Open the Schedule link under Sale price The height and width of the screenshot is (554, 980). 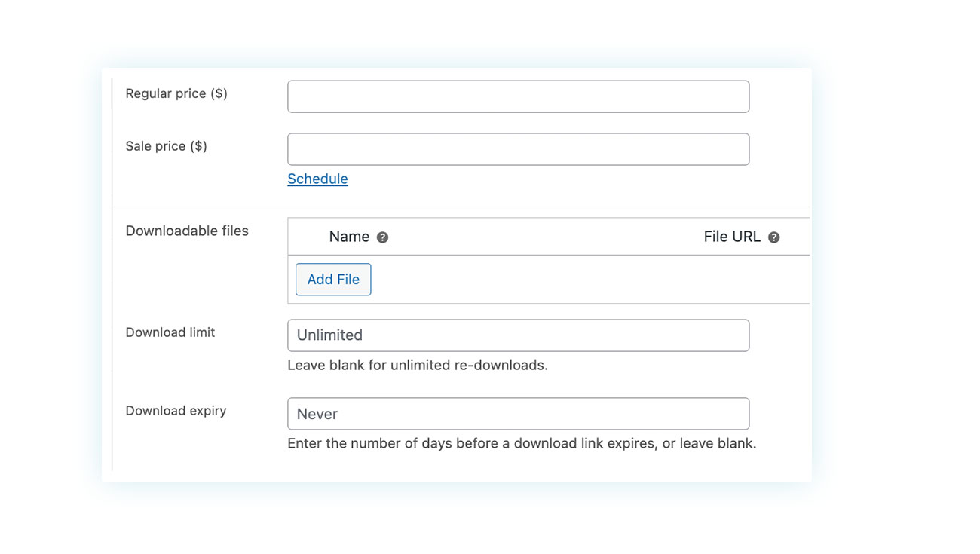click(x=317, y=179)
